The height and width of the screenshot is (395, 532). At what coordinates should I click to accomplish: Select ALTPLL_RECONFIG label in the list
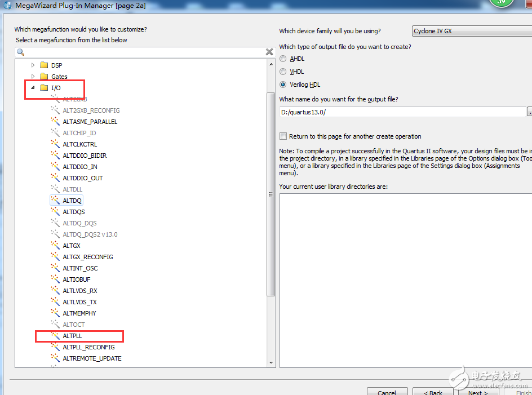click(88, 347)
